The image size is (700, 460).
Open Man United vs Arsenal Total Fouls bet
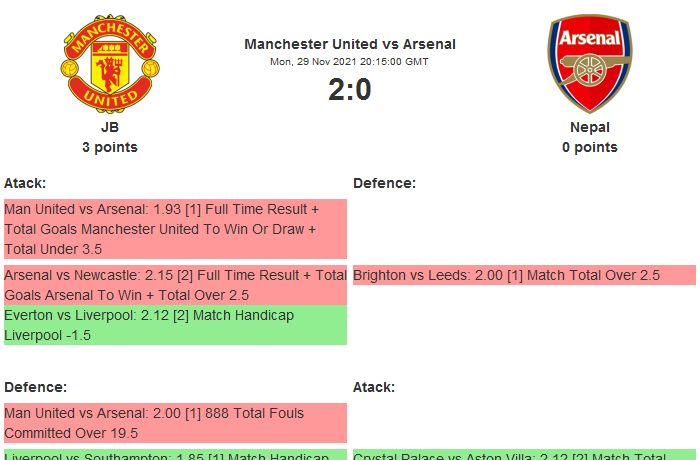175,423
